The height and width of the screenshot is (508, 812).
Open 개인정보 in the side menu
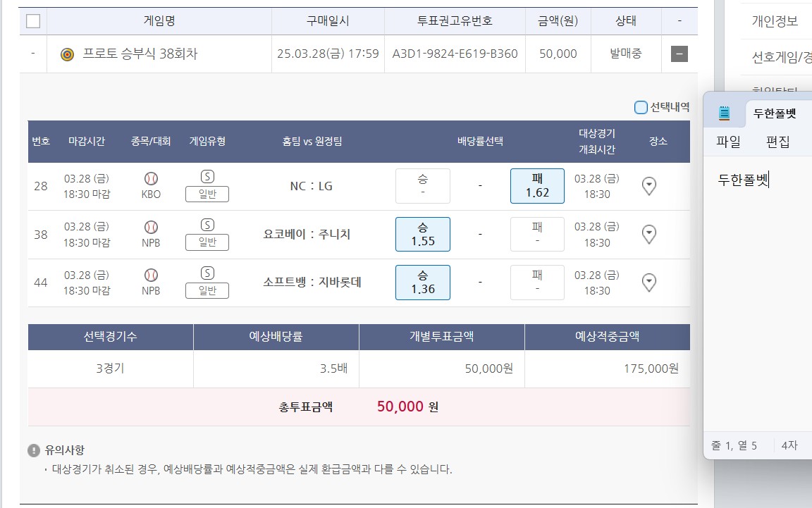pos(775,21)
